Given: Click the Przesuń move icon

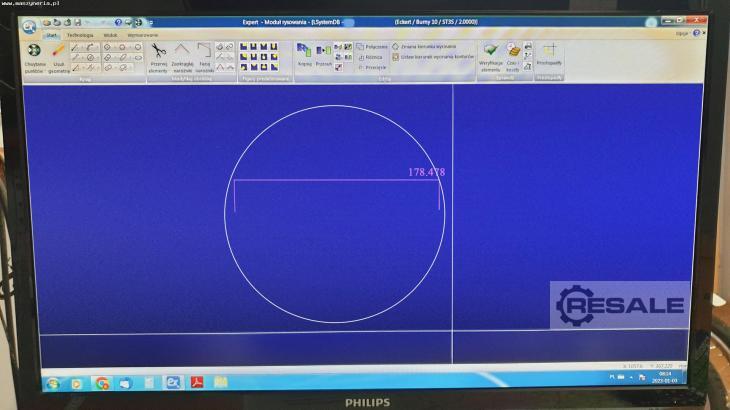Looking at the screenshot, I should coord(323,51).
